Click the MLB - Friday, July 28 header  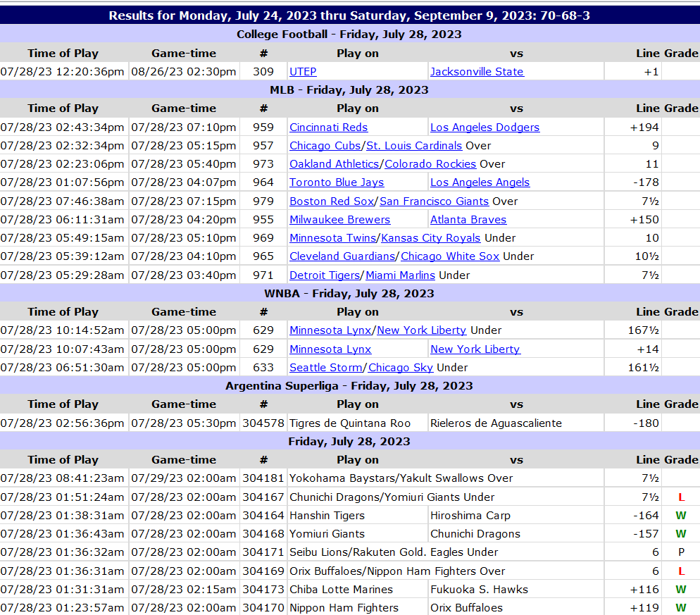[349, 89]
